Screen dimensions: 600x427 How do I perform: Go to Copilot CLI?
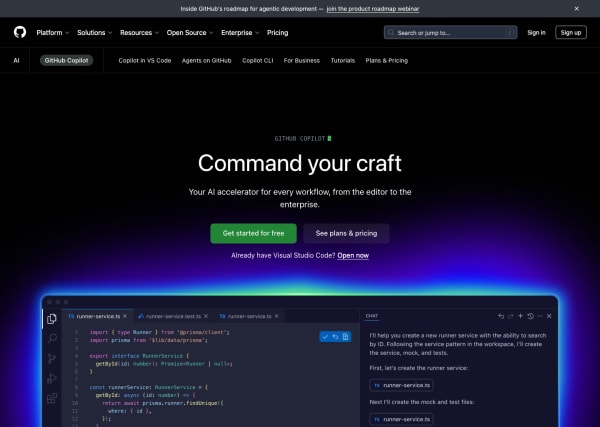[258, 60]
